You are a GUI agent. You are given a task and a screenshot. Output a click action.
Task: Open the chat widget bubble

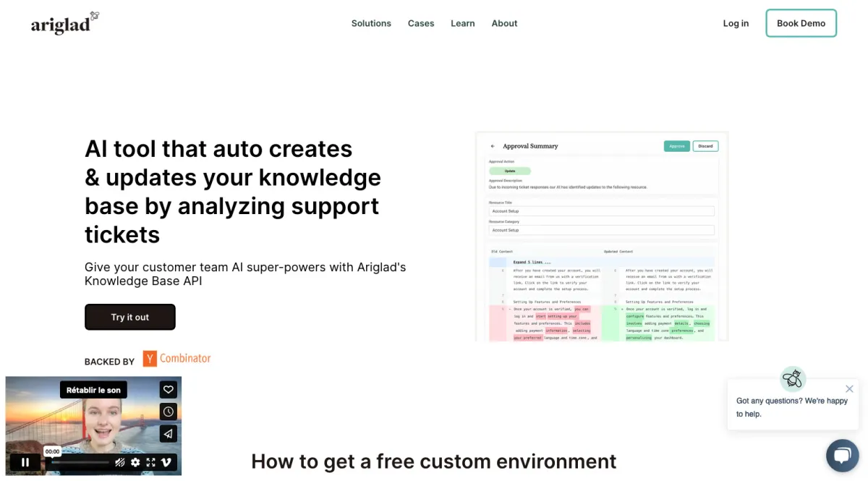pyautogui.click(x=842, y=456)
